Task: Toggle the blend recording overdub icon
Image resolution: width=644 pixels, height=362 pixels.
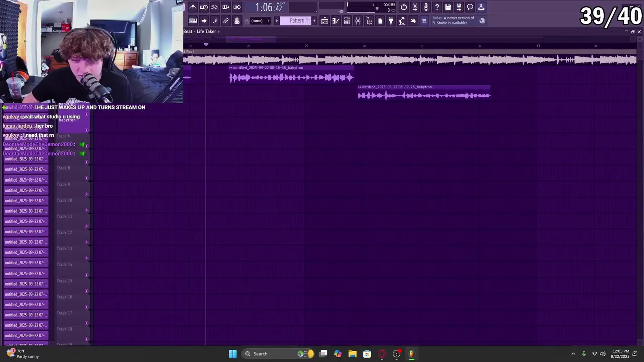Action: (226, 7)
